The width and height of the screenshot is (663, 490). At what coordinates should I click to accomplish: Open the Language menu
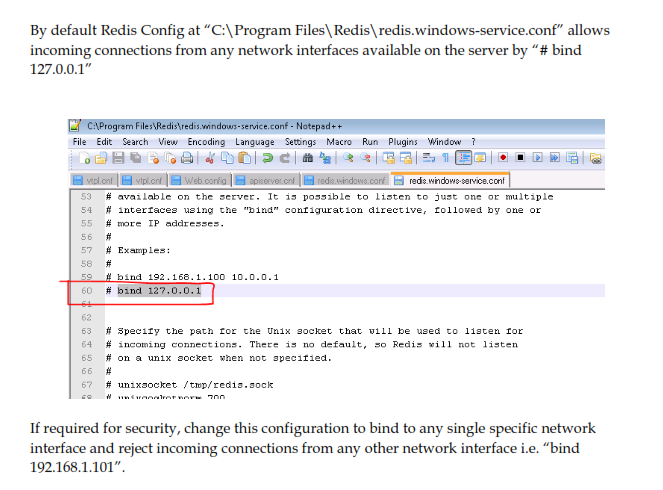tap(255, 142)
